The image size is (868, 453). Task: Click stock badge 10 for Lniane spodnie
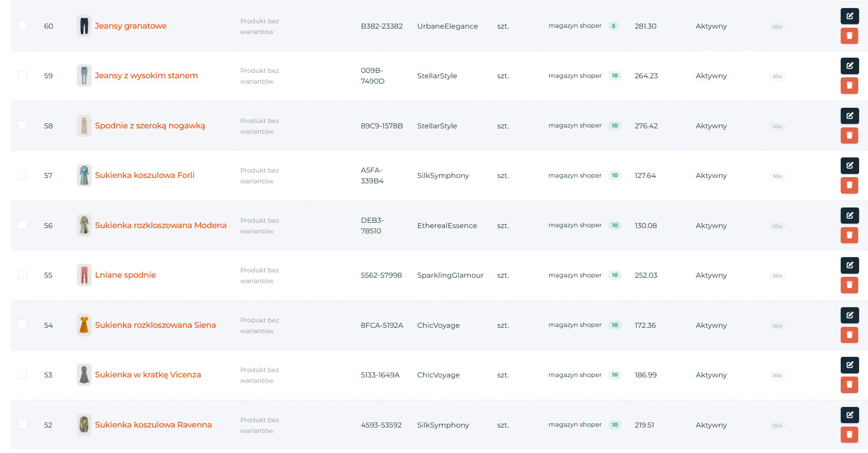615,275
